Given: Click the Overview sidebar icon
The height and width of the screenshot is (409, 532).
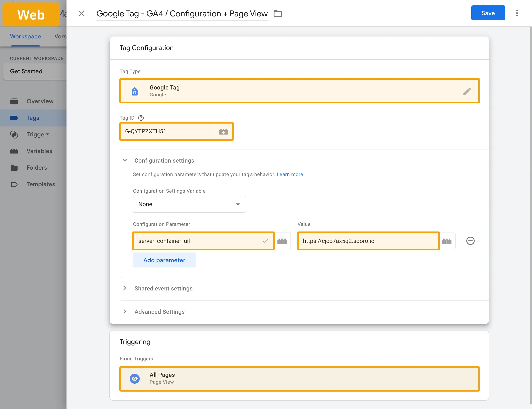Looking at the screenshot, I should pos(14,101).
